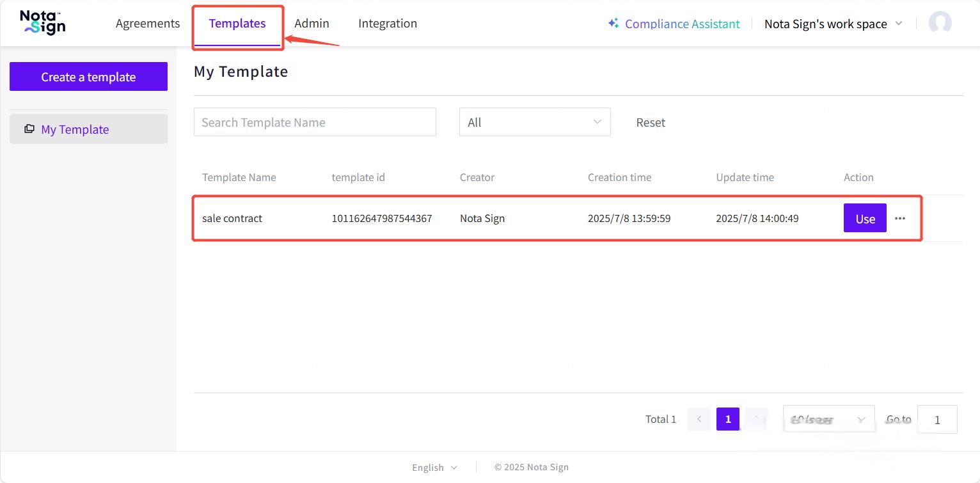Click the Compliance Assistant sparkle icon
The height and width of the screenshot is (483, 980).
(x=613, y=23)
